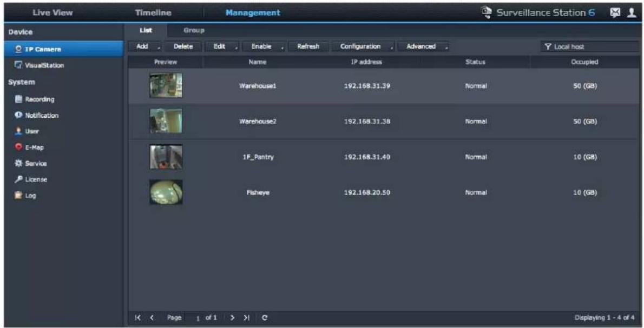Sort by the Preview column header
This screenshot has height=328, width=644.
pyautogui.click(x=166, y=62)
